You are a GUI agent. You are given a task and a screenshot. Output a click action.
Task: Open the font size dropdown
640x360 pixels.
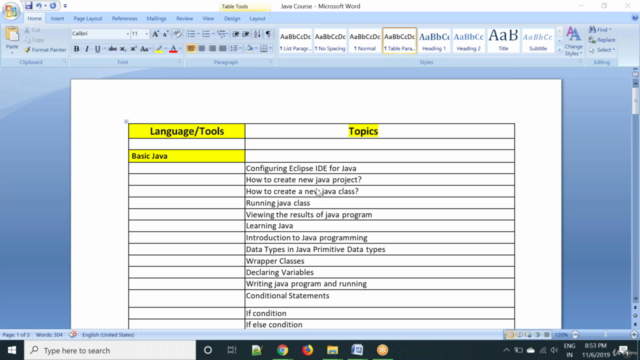coord(147,34)
